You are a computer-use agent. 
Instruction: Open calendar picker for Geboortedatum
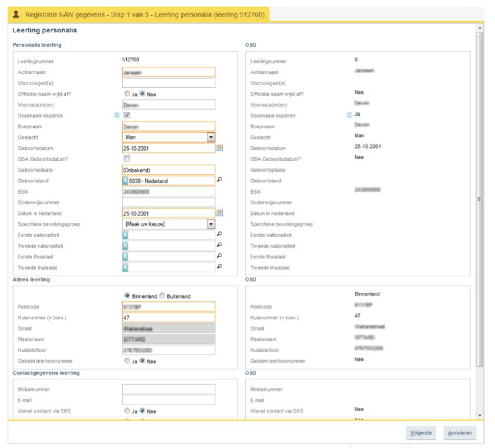[219, 148]
